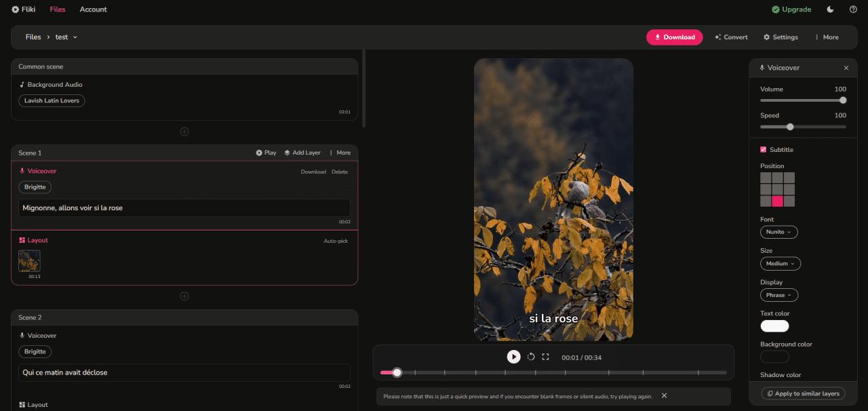Click the text field 'Qui ce matin avait déclose'
This screenshot has width=868, height=411.
(x=184, y=372)
